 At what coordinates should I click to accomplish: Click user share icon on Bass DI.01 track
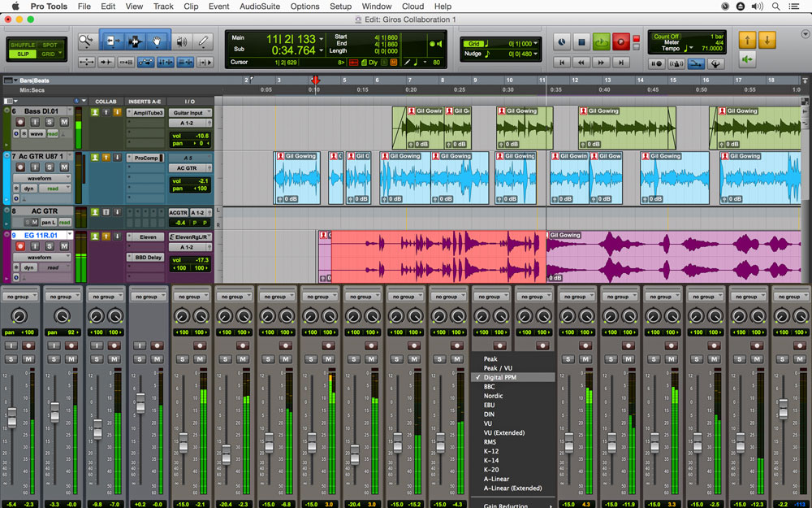point(95,112)
